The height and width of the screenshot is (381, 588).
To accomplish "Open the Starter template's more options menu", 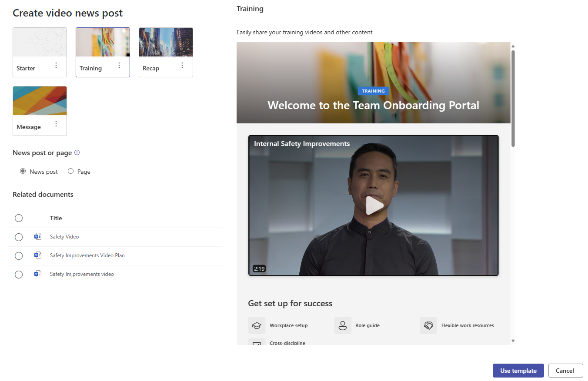I will [56, 65].
